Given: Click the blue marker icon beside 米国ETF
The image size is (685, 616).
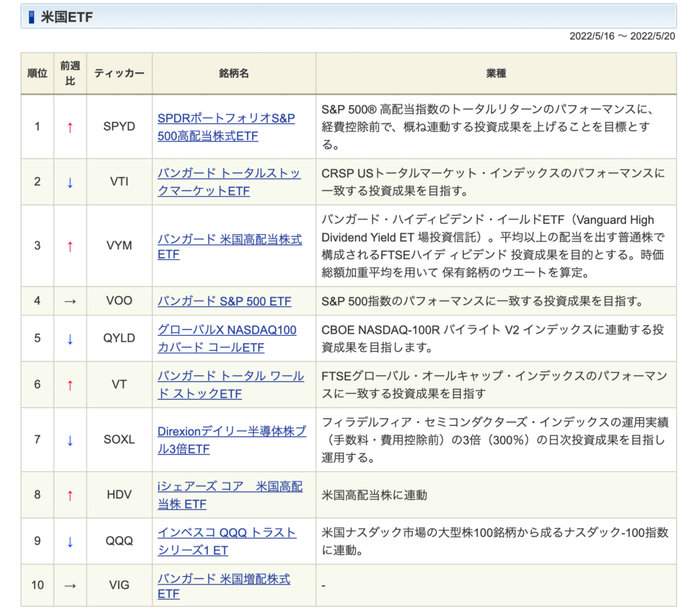Looking at the screenshot, I should 31,17.
